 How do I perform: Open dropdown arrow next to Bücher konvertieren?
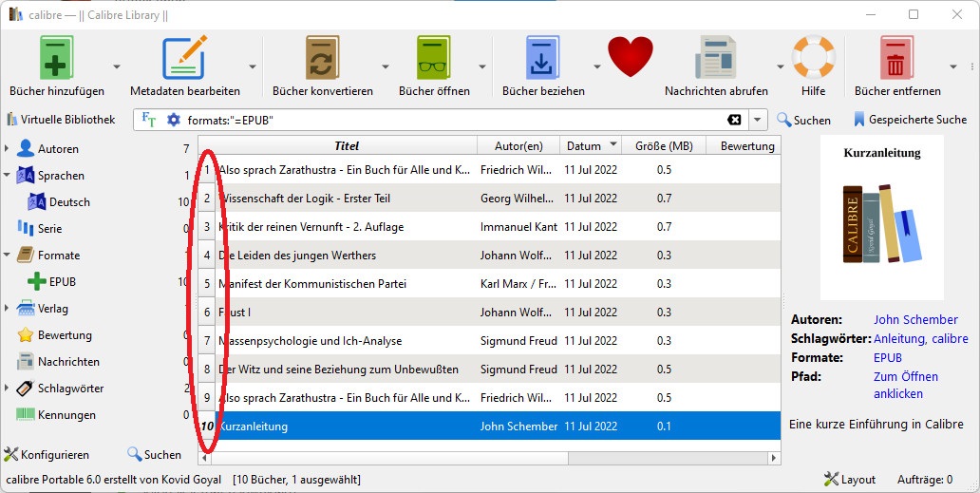coord(385,66)
